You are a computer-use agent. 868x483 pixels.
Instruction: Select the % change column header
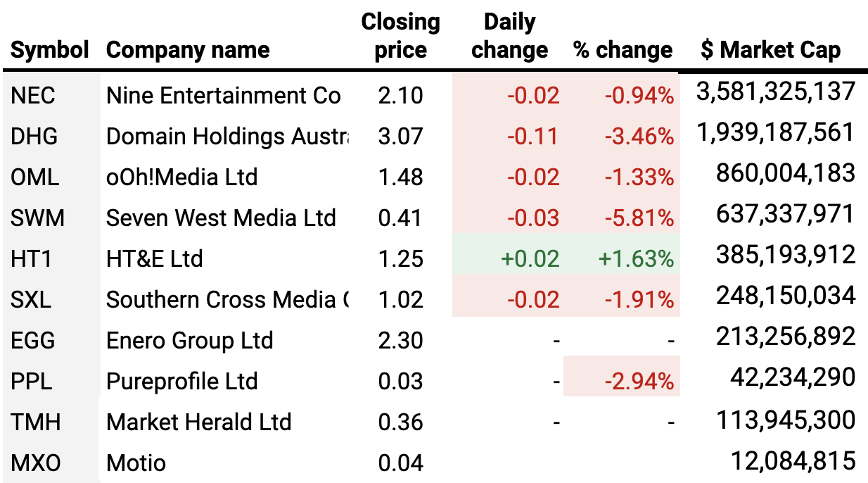click(x=623, y=50)
